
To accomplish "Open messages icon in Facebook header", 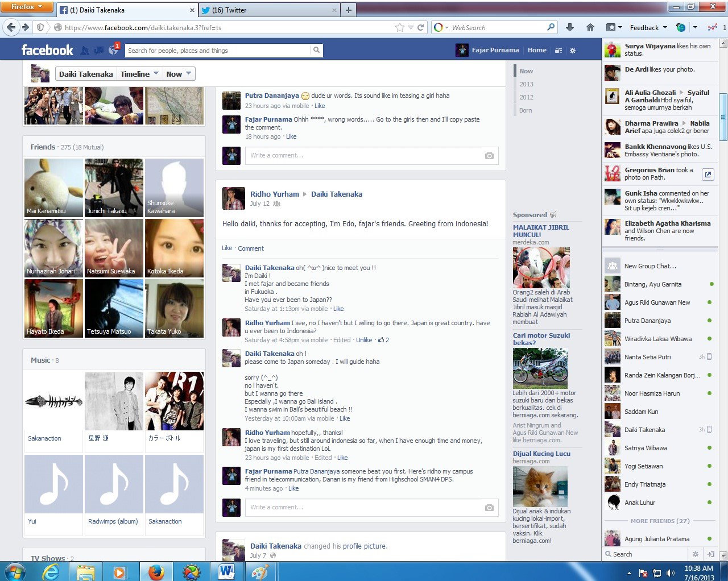I will (99, 50).
